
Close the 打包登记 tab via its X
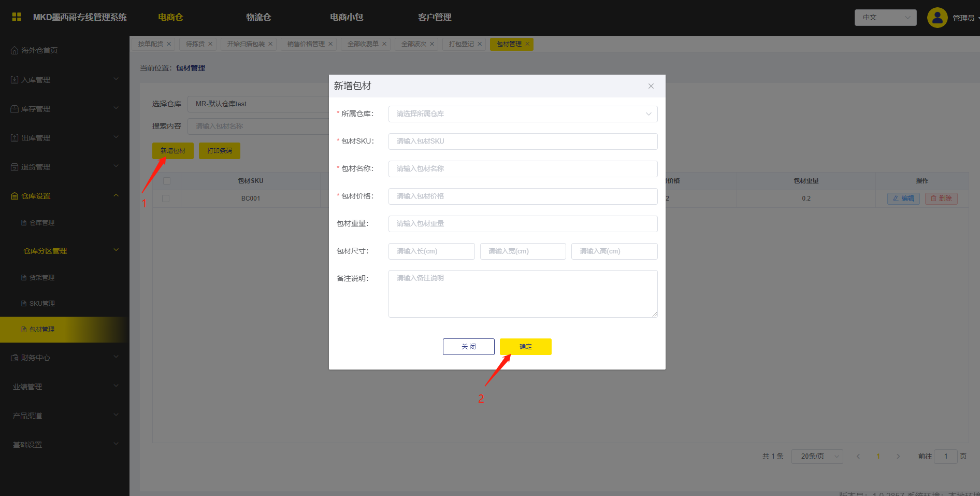(x=480, y=44)
